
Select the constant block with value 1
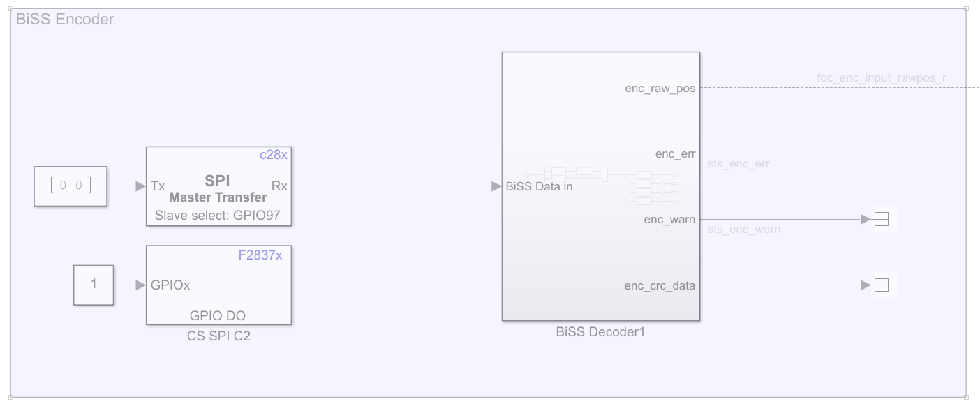click(94, 285)
